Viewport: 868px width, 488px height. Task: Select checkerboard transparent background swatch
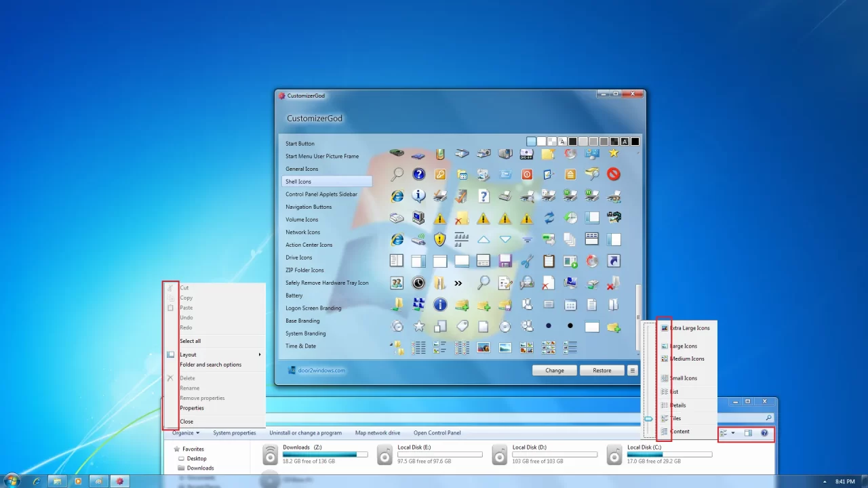pyautogui.click(x=552, y=142)
